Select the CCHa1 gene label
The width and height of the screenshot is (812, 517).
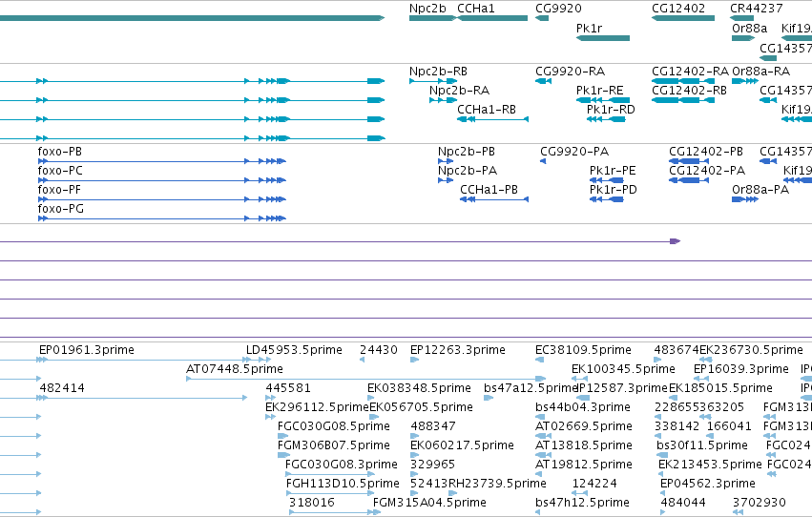pos(476,9)
